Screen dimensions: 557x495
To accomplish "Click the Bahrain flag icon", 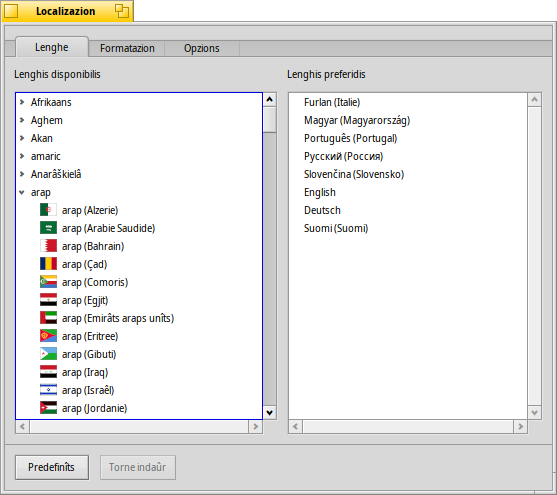I will coord(48,246).
